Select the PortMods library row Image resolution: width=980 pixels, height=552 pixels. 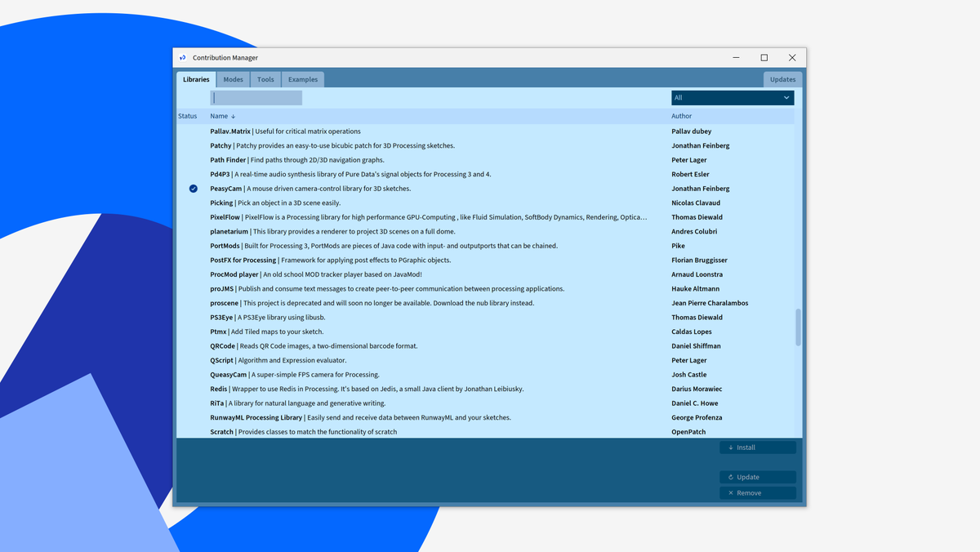[485, 246]
